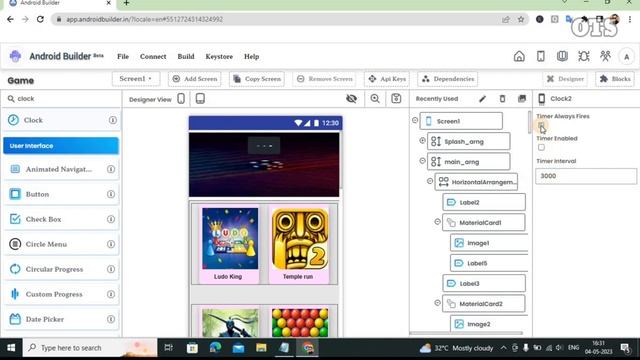Toggle hidden components eye icon
Screen dimensions: 640x360
click(351, 99)
